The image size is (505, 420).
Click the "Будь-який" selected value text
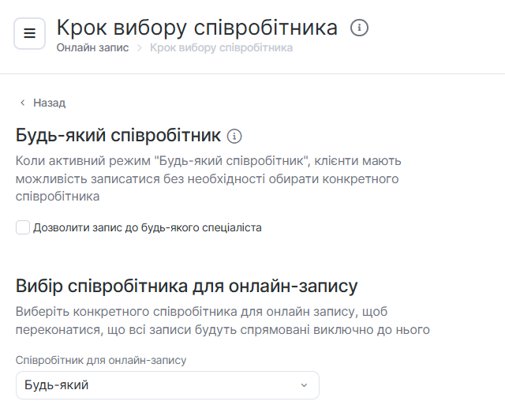(57, 385)
